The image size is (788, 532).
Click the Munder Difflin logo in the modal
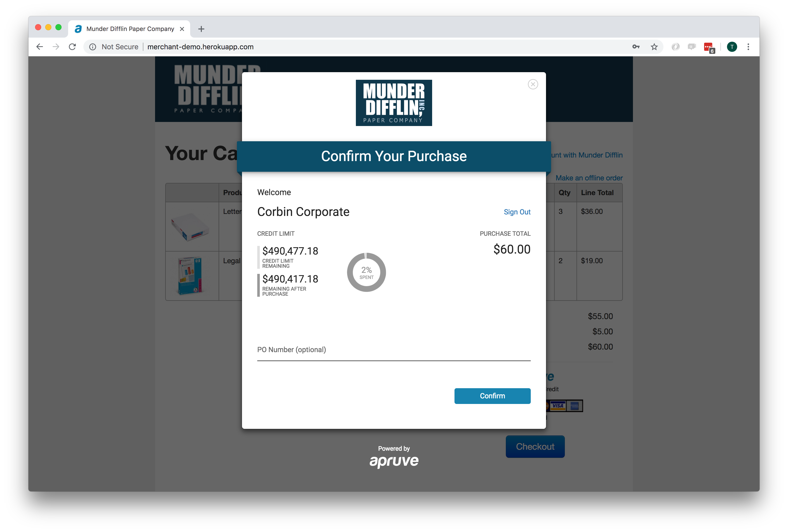pyautogui.click(x=394, y=103)
